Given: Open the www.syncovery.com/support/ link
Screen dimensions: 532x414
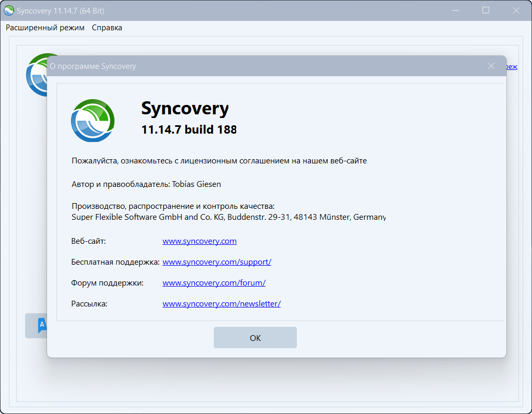Looking at the screenshot, I should click(217, 262).
